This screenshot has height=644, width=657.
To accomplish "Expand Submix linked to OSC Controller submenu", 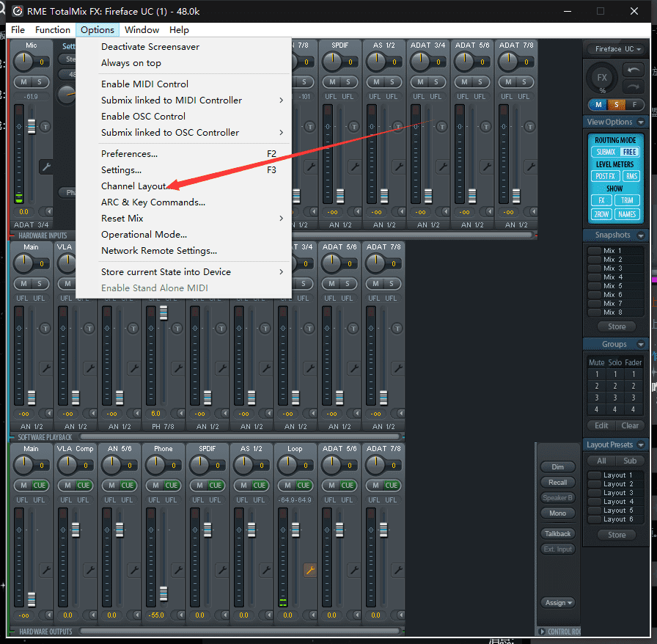I will [x=281, y=133].
